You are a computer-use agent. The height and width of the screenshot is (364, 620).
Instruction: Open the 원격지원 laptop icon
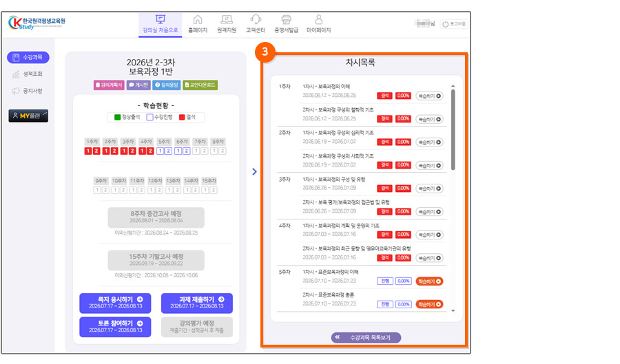click(227, 19)
